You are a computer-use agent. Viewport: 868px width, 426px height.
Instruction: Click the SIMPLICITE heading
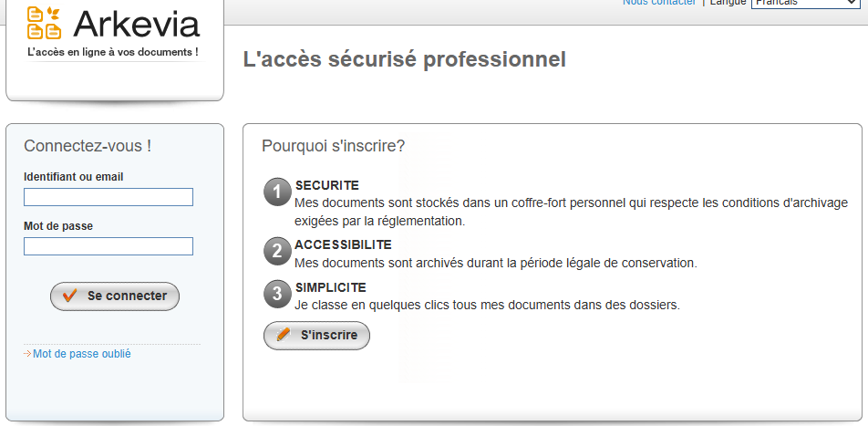tap(330, 287)
